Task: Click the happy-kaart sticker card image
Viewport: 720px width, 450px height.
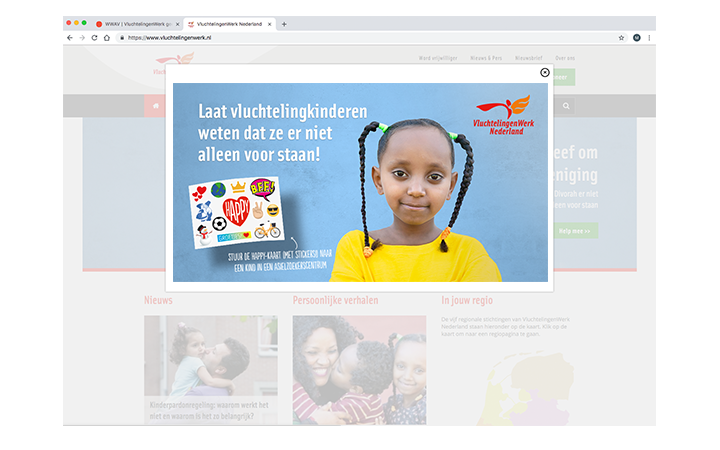Action: 236,212
